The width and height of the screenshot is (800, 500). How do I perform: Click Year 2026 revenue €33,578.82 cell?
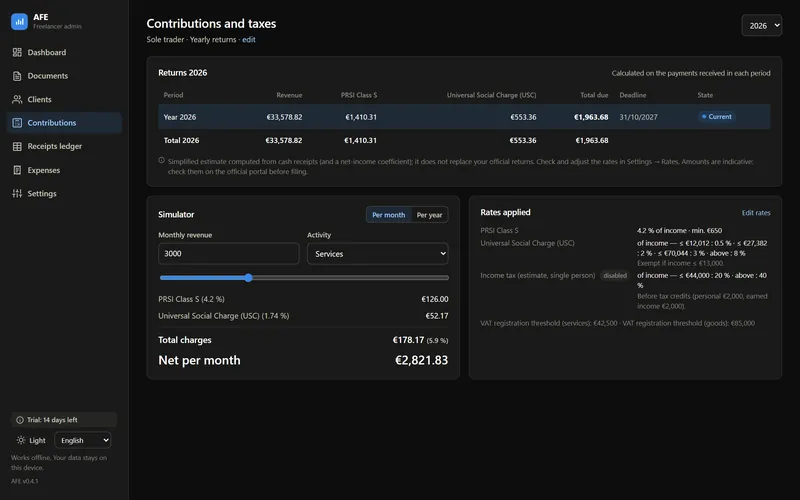(x=284, y=117)
